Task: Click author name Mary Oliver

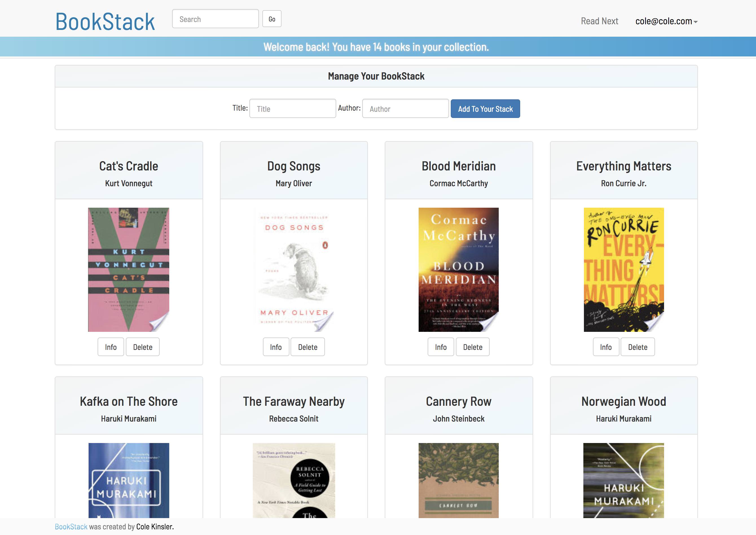Action: [294, 183]
